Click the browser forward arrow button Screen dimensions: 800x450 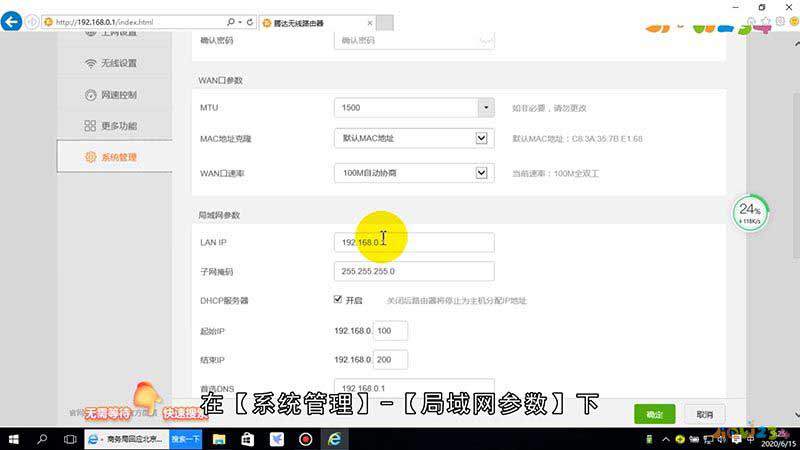pyautogui.click(x=32, y=22)
